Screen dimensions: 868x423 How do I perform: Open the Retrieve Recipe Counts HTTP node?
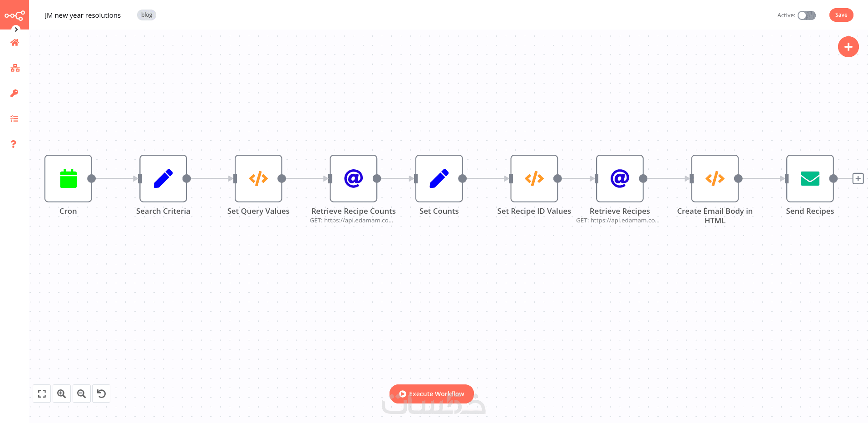[353, 178]
